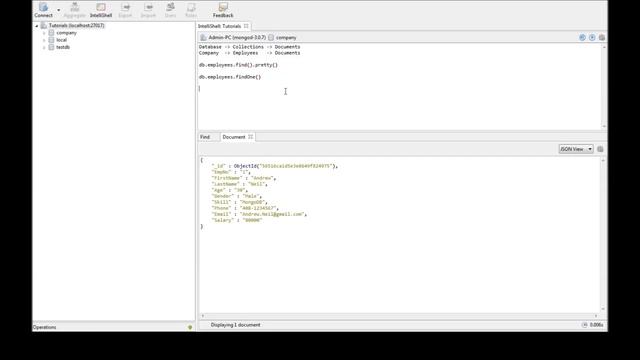The width and height of the screenshot is (640, 360).
Task: Switch to the Find result tab
Action: (x=205, y=137)
